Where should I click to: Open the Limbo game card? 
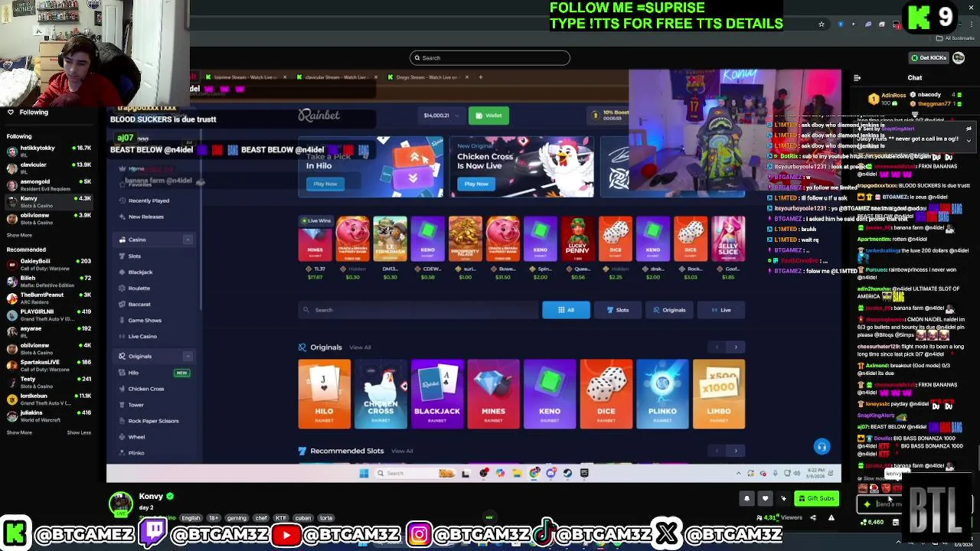719,393
